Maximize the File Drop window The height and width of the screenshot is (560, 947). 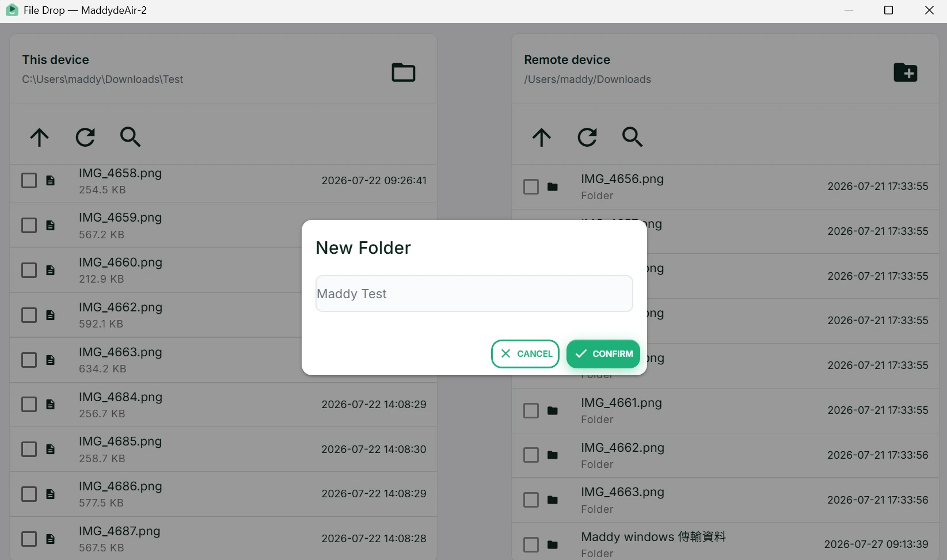(x=888, y=10)
